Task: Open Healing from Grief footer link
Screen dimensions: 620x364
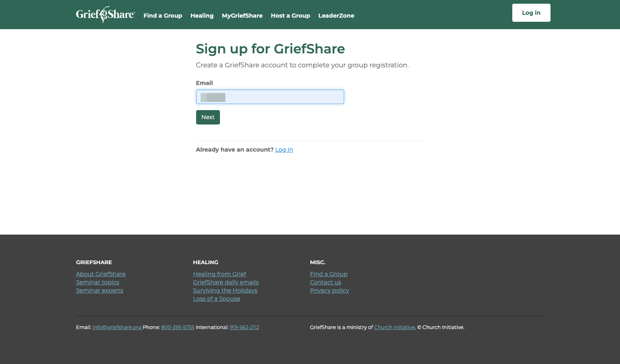Action: 220,274
